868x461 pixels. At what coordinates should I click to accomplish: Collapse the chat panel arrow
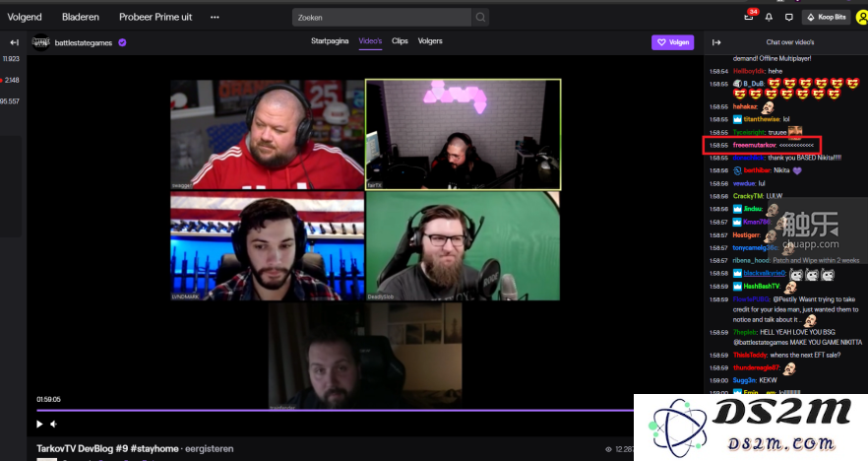point(716,42)
